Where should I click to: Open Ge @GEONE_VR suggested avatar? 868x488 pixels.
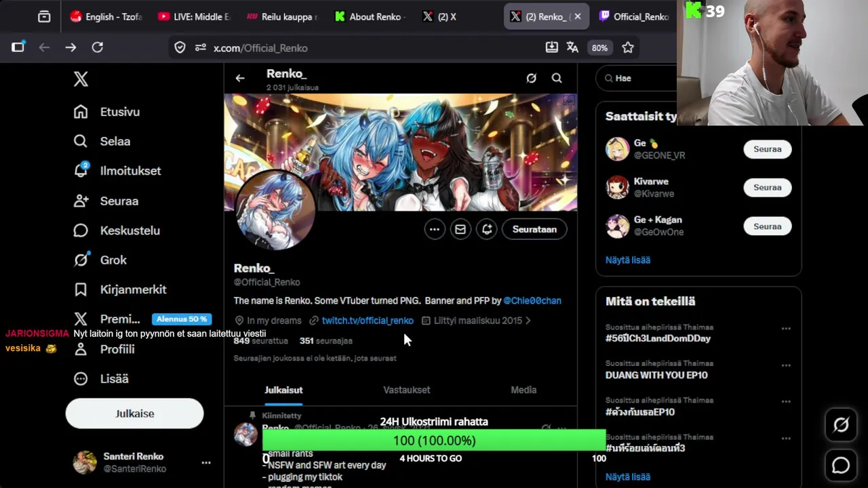617,149
